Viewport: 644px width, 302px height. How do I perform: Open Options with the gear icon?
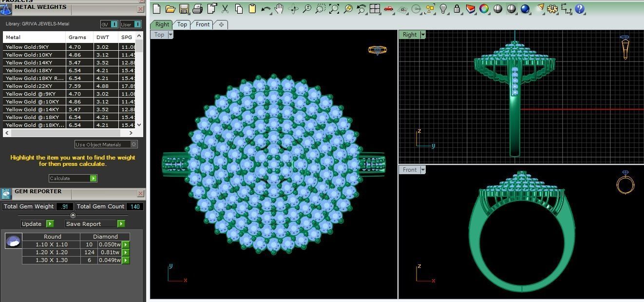tap(552, 8)
